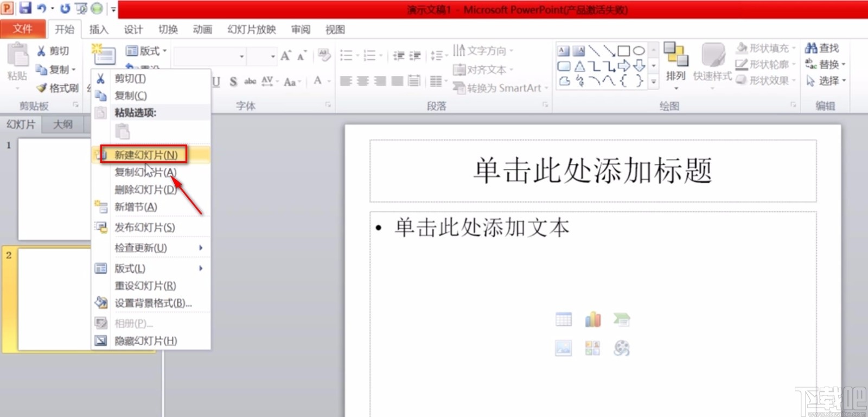Screen dimensions: 868x417
Task: Click Replace (替换) in editing group
Action: click(825, 65)
